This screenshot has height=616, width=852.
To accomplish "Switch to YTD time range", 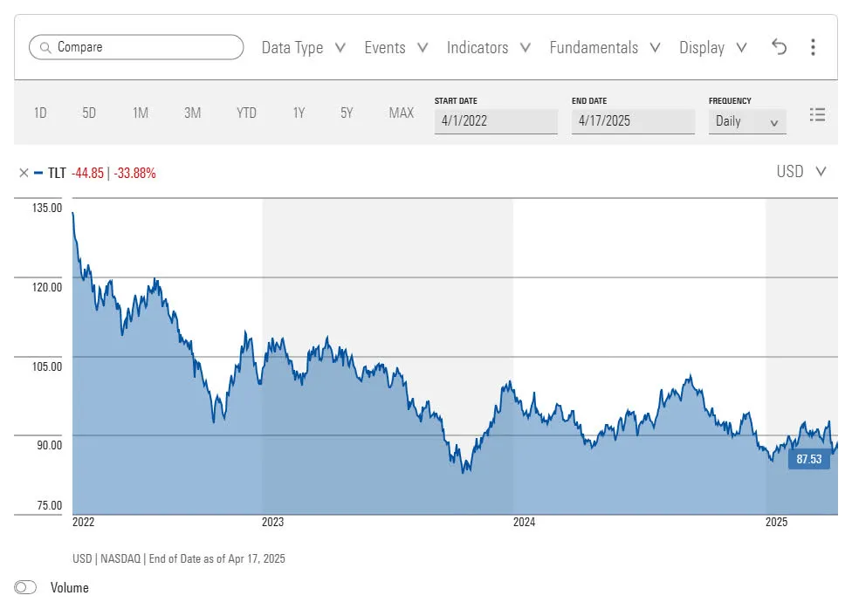I will [246, 113].
